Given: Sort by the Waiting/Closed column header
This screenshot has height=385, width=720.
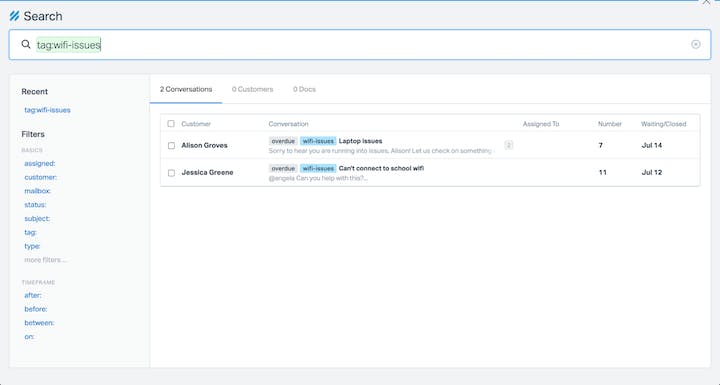Looking at the screenshot, I should 664,124.
